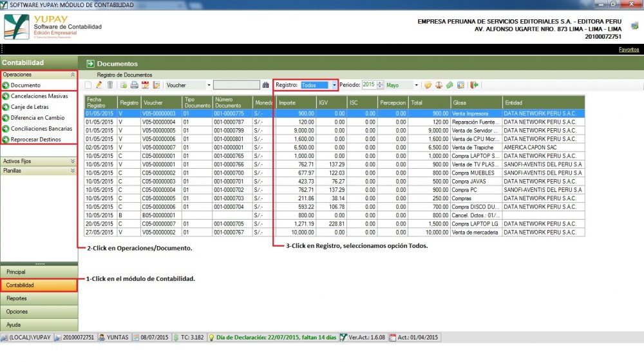This screenshot has width=644, height=362.
Task: Sort by Fecha Registro column header
Action: 100,102
